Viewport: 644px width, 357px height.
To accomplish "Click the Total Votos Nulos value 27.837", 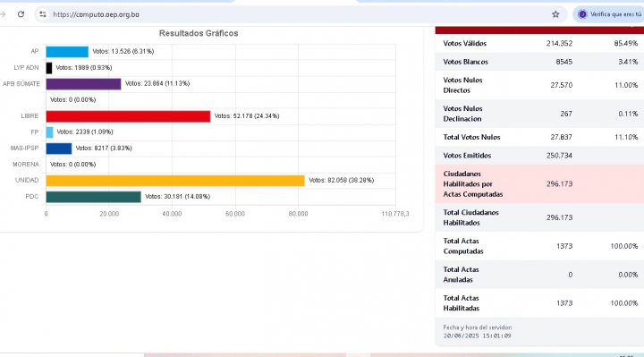I will point(562,137).
